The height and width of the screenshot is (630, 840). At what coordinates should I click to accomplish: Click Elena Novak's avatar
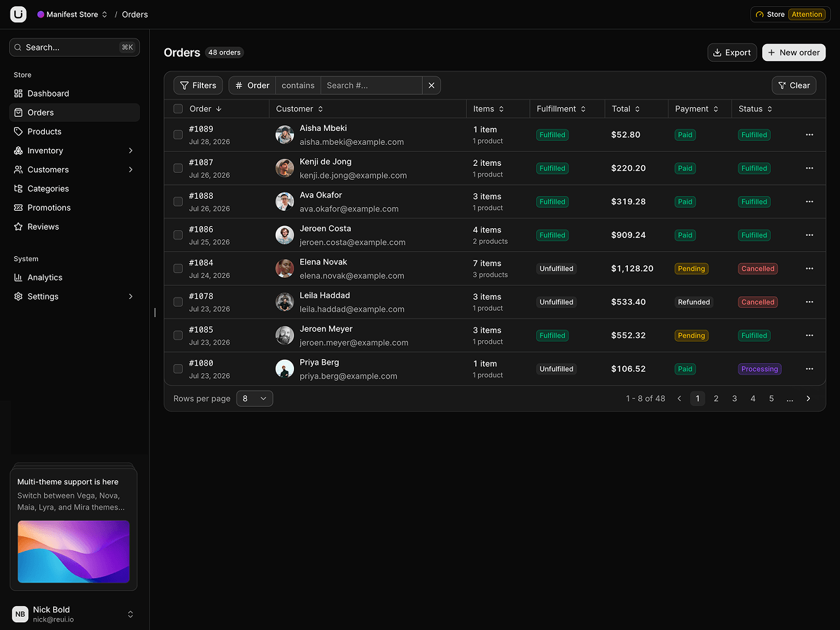pyautogui.click(x=284, y=268)
